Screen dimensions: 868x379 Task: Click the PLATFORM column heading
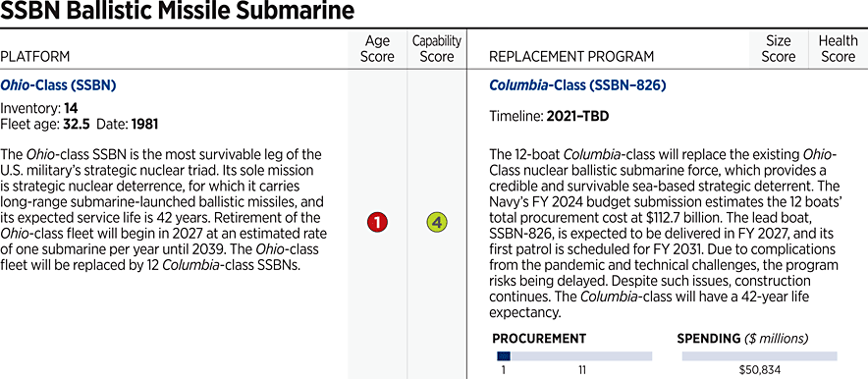[x=35, y=56]
